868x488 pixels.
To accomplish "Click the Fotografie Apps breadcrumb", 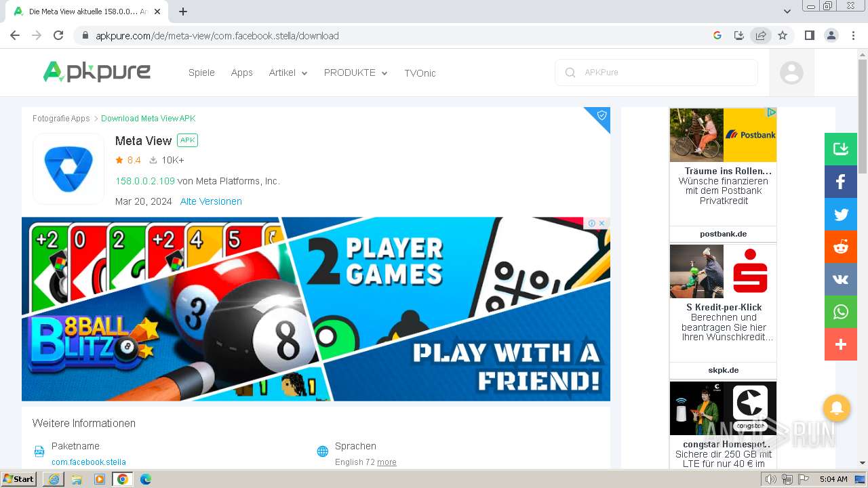I will coord(61,119).
